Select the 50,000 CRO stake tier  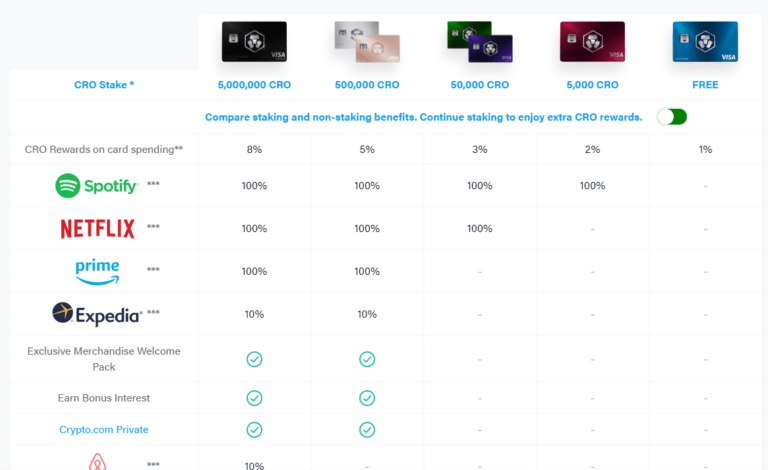click(480, 85)
